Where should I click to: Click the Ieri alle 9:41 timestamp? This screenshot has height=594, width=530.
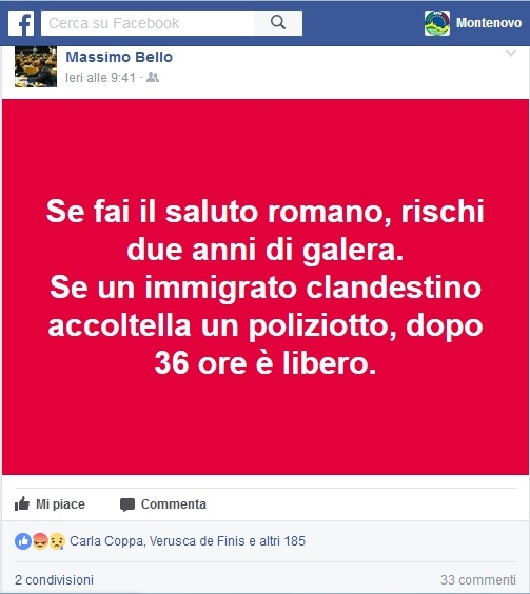coord(100,78)
